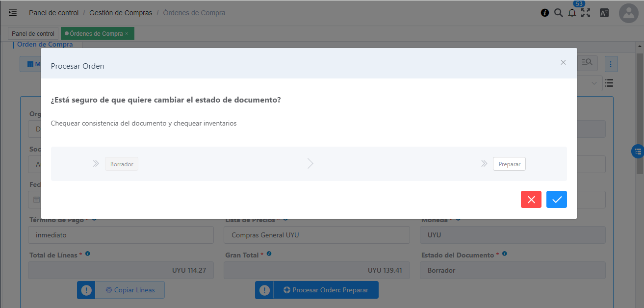644x308 pixels.
Task: Close the Órdenes de Compra tab
Action: click(127, 34)
